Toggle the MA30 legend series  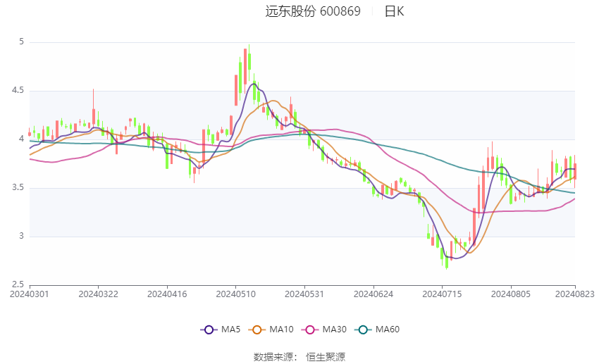pos(324,330)
